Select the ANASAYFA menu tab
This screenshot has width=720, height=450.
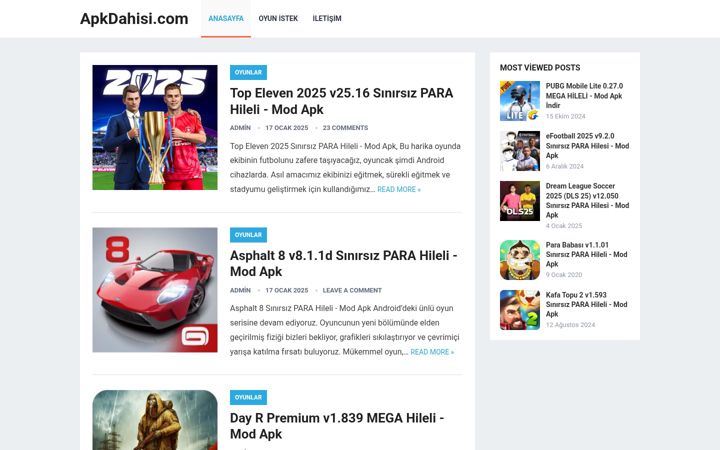pyautogui.click(x=226, y=18)
